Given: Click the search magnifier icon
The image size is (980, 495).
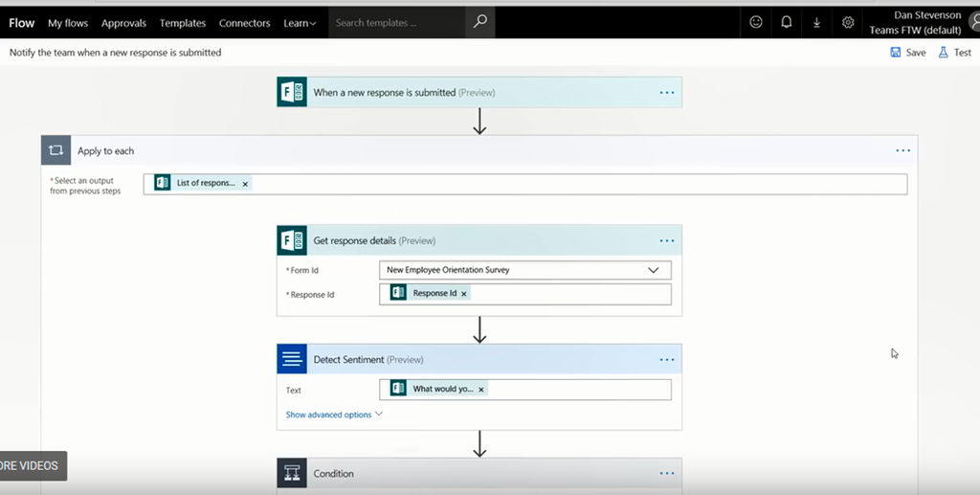Looking at the screenshot, I should (479, 22).
